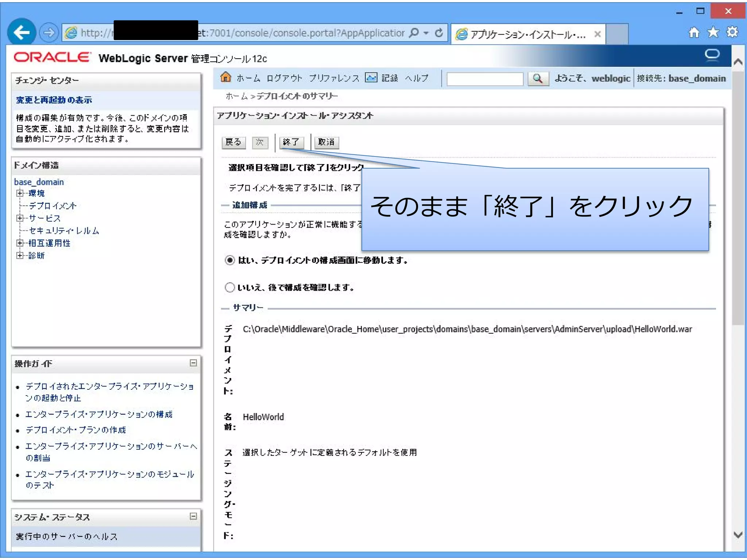Click the 選択したターゲットに定義されるデフォルトを使用 text

point(330,452)
